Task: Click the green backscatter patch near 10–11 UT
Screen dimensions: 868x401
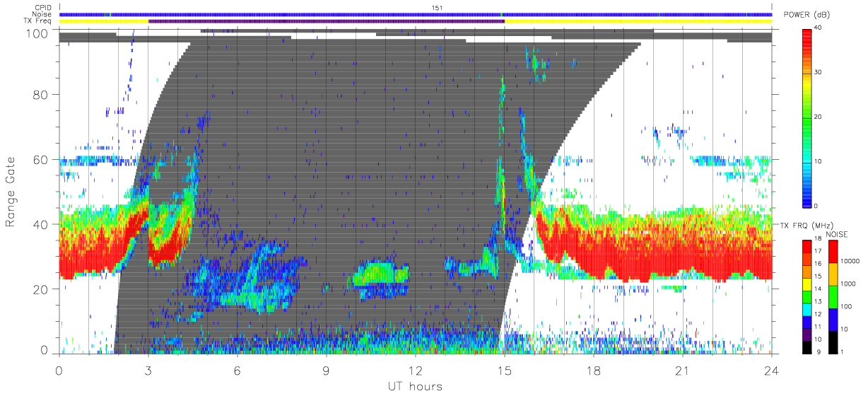Action: [x=382, y=274]
